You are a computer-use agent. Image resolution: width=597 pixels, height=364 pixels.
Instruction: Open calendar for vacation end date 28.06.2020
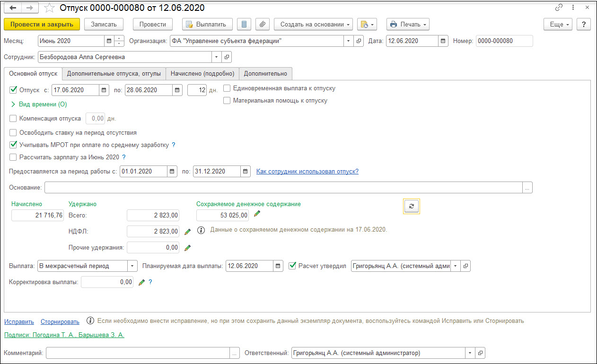point(177,90)
